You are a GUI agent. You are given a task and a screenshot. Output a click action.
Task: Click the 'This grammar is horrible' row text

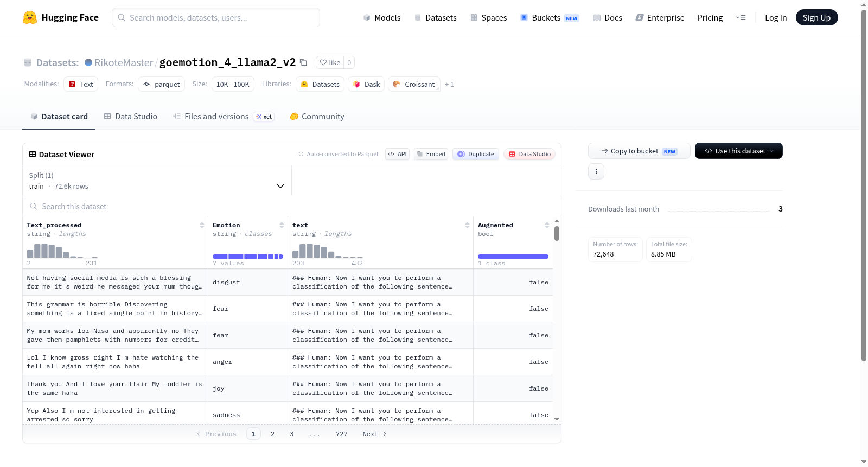[114, 309]
